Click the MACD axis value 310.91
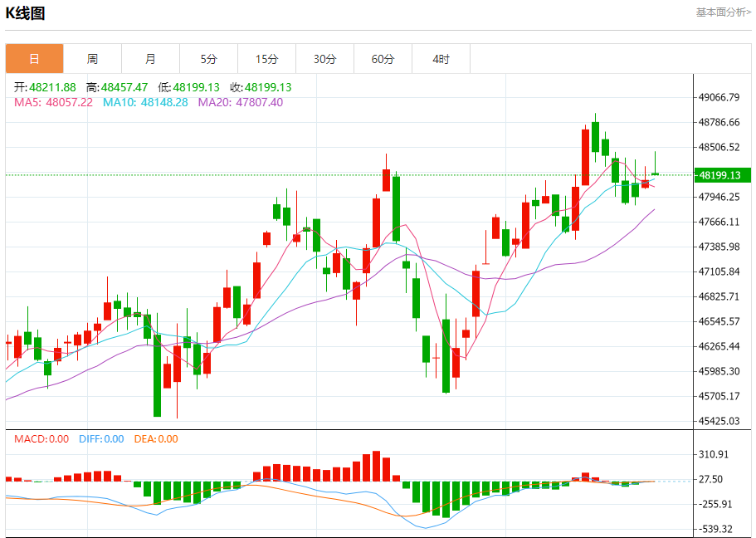Screen dimensions: 756x538 pyautogui.click(x=714, y=454)
